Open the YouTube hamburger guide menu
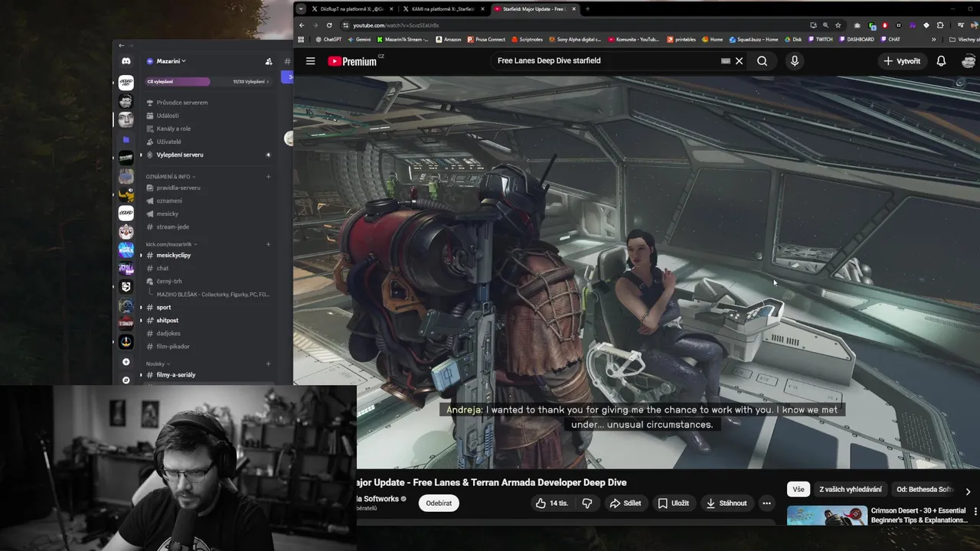 (x=310, y=61)
